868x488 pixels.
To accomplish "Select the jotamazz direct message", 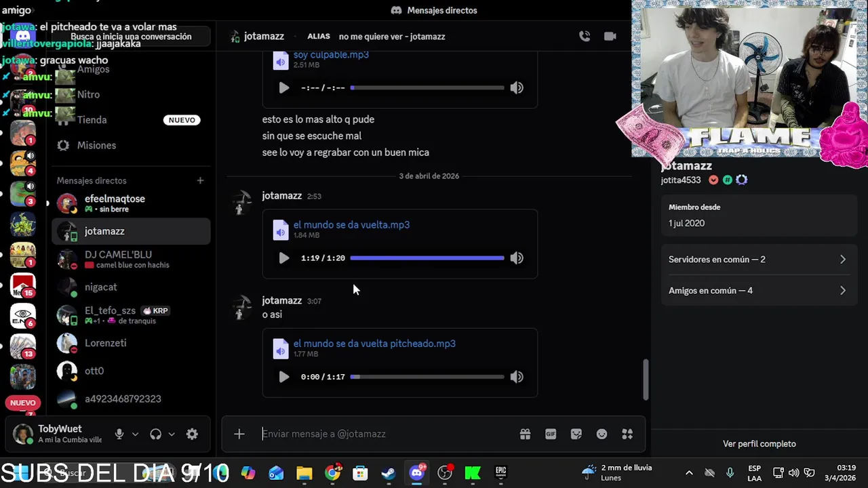I will tap(131, 231).
